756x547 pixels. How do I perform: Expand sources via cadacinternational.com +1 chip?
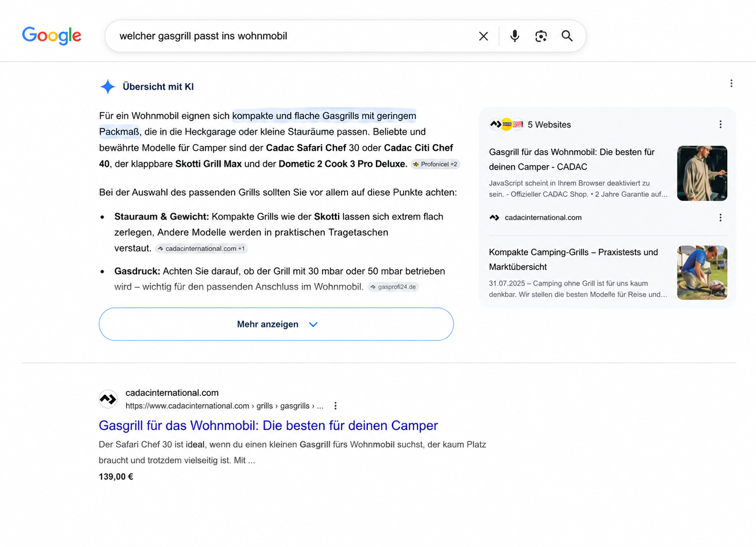202,249
